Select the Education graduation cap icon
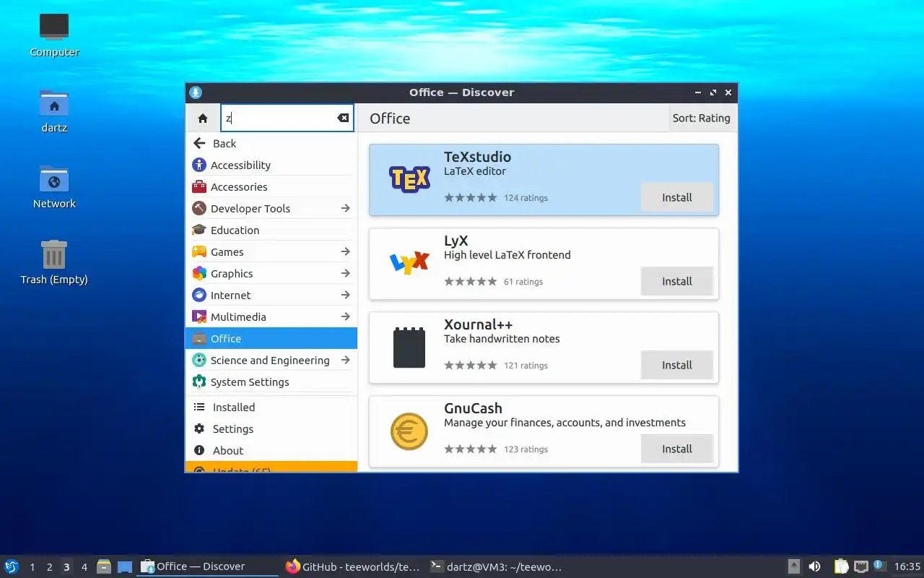924x578 pixels. point(199,230)
